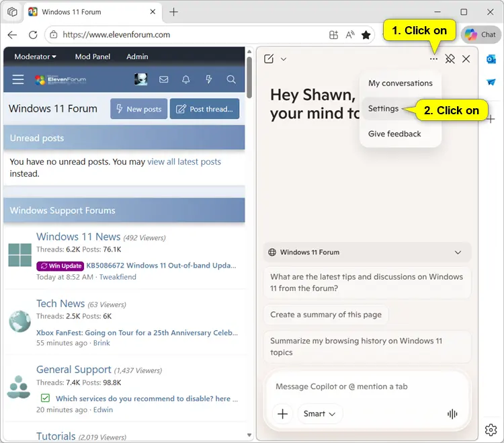Click General Support people icon
The image size is (504, 443).
tap(19, 387)
